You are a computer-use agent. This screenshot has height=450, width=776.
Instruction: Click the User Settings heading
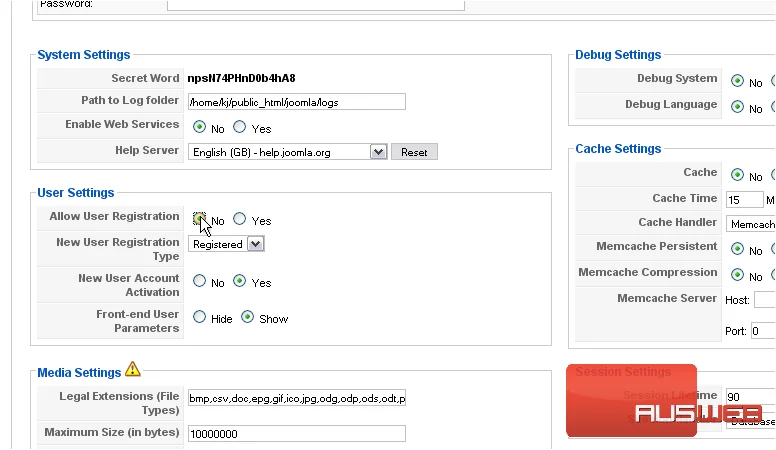[76, 193]
